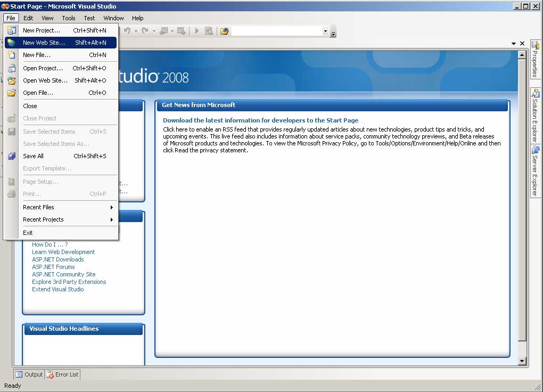Select Exit in the File menu

point(61,233)
